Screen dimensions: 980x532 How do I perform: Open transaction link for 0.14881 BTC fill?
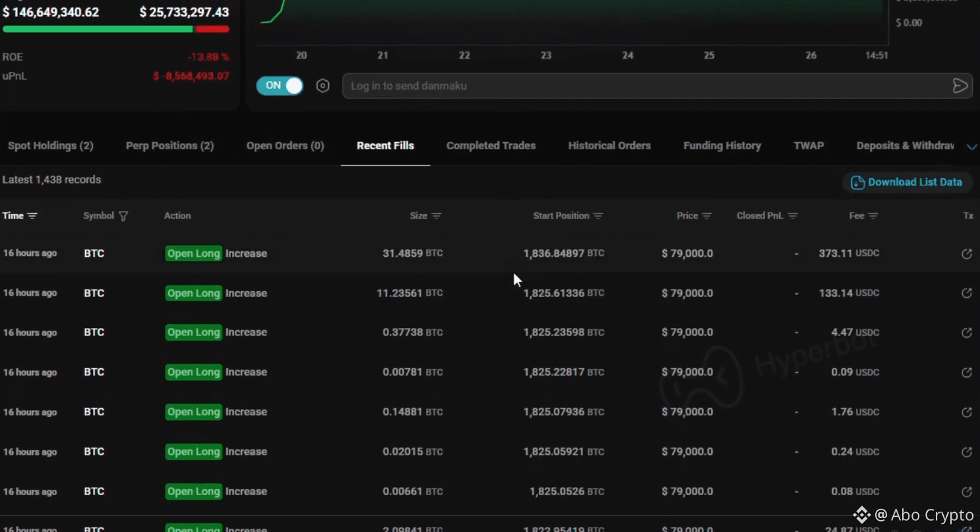(x=967, y=412)
